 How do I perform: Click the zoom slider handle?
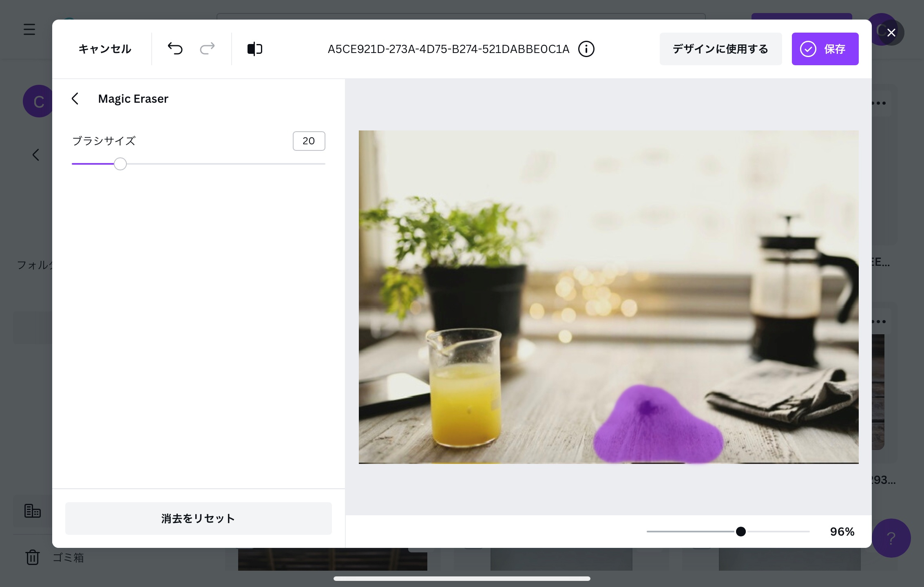tap(741, 532)
